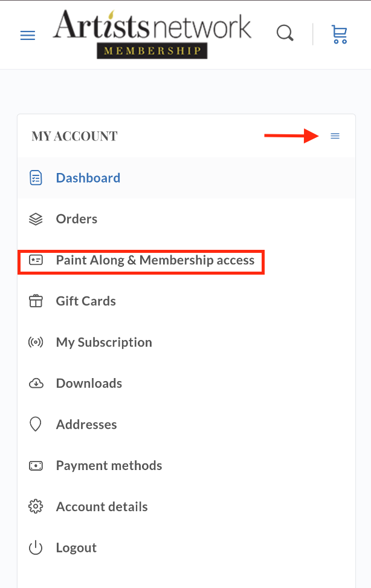Open the main hamburger menu in header

[x=28, y=36]
